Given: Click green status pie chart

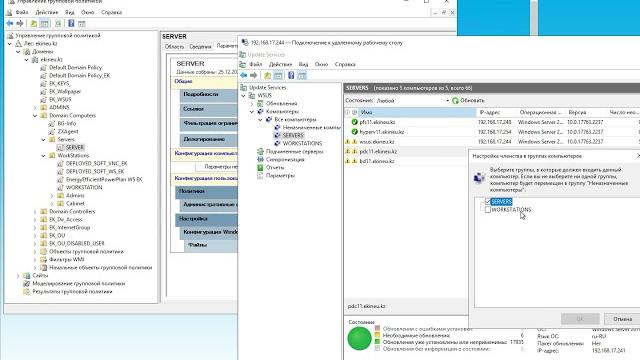Looking at the screenshot, I should click(x=359, y=338).
